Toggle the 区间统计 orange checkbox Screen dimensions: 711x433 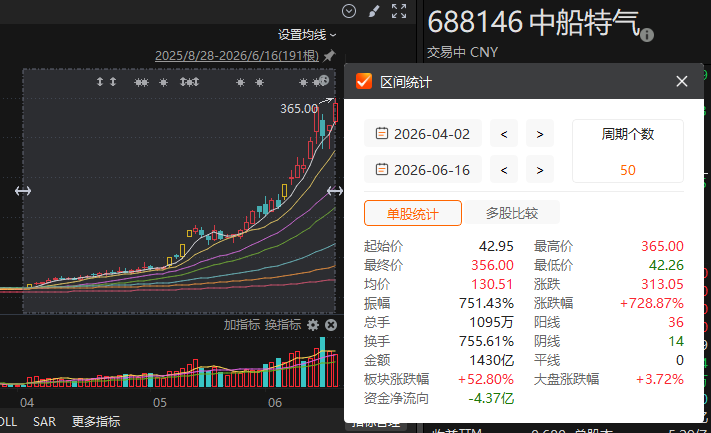click(364, 81)
